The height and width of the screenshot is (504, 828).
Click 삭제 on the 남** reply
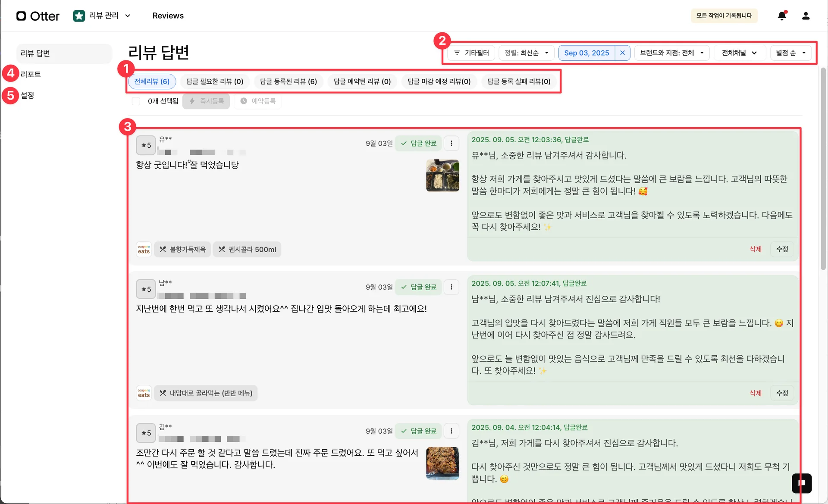tap(756, 393)
